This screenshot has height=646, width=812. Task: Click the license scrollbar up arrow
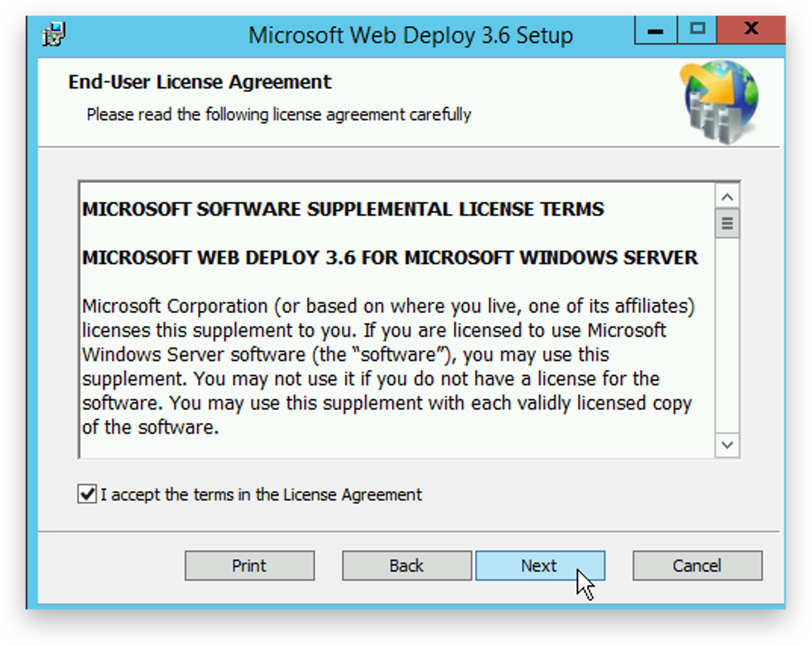pyautogui.click(x=727, y=198)
